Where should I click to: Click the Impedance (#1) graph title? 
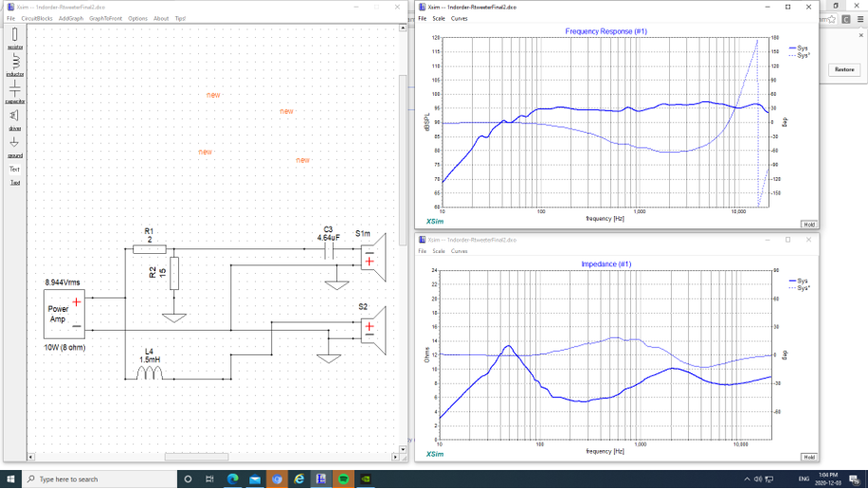tap(606, 264)
